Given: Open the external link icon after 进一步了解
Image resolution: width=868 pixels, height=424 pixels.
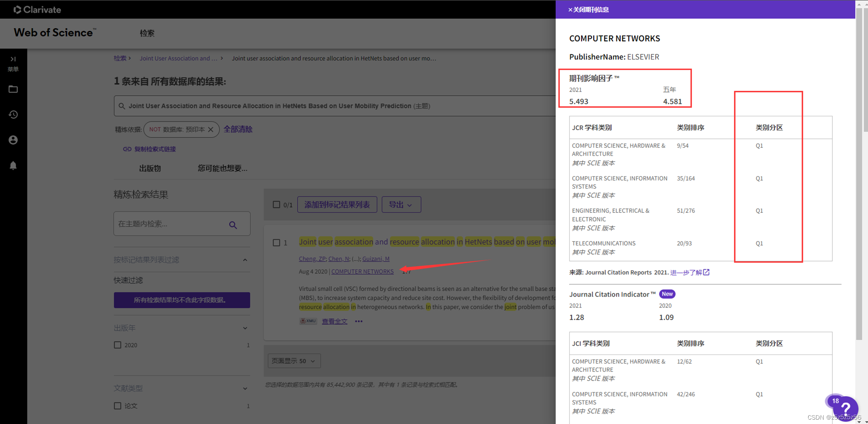Looking at the screenshot, I should click(x=706, y=272).
